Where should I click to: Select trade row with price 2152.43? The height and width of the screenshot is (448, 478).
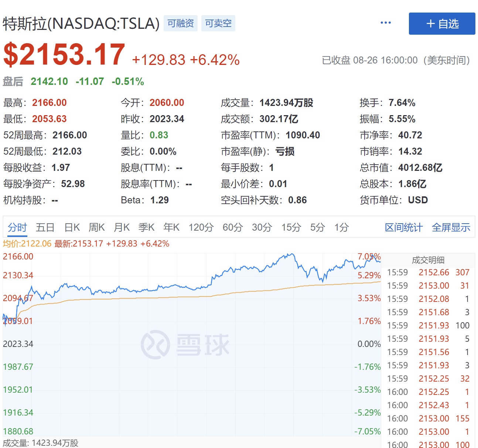point(428,405)
